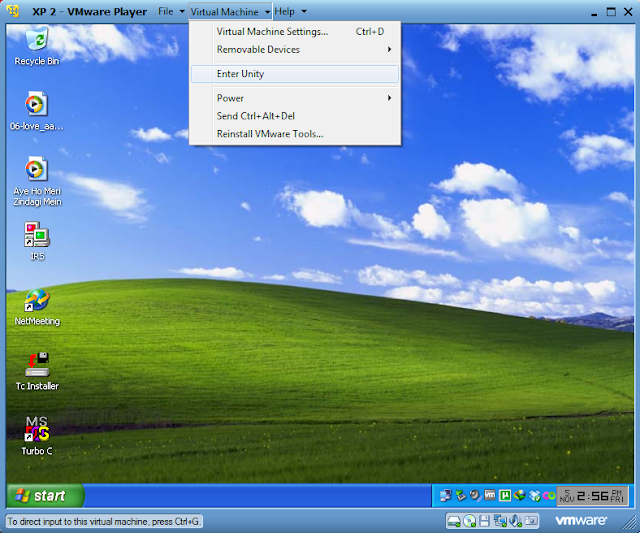Click the Internet Download Manager tray icon
The image size is (640, 533).
point(520,495)
